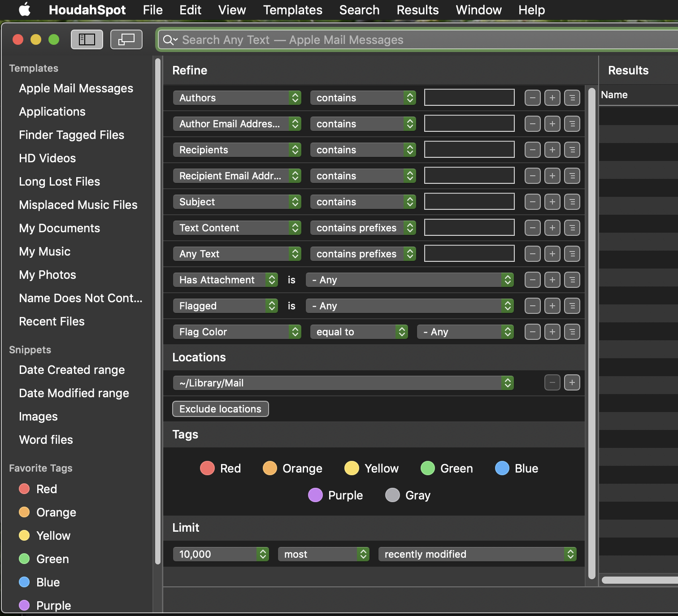Add a row after Flagged criterion
Viewport: 678px width, 616px height.
coord(552,306)
